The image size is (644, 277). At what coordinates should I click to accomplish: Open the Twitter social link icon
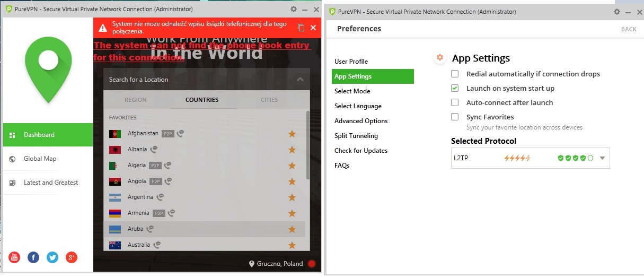tap(52, 258)
